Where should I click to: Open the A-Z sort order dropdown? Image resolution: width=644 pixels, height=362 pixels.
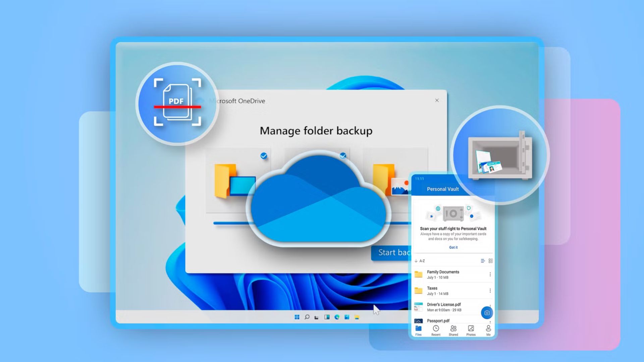coord(420,261)
